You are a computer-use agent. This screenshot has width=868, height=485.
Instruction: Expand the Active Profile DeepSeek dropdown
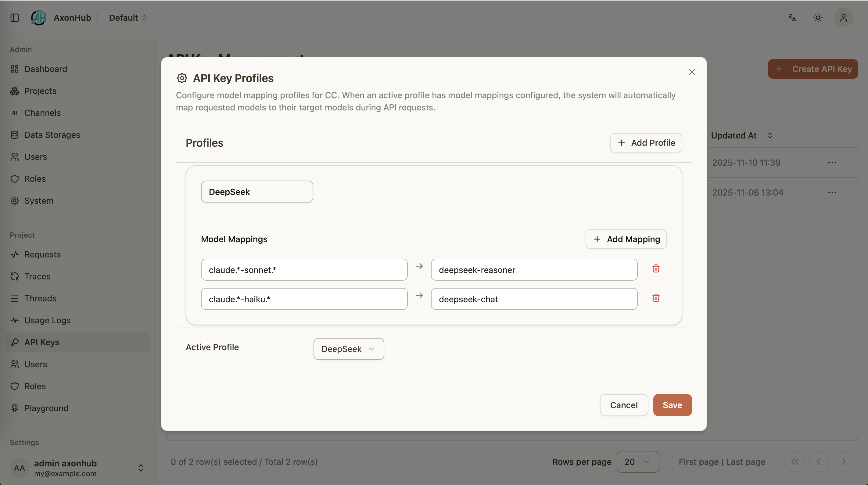coord(348,349)
